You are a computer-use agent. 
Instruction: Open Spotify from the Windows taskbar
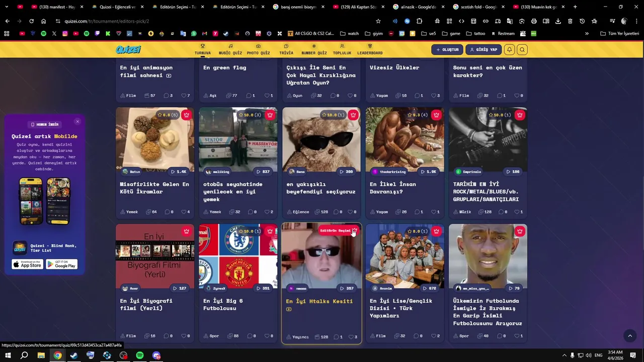tap(140, 355)
